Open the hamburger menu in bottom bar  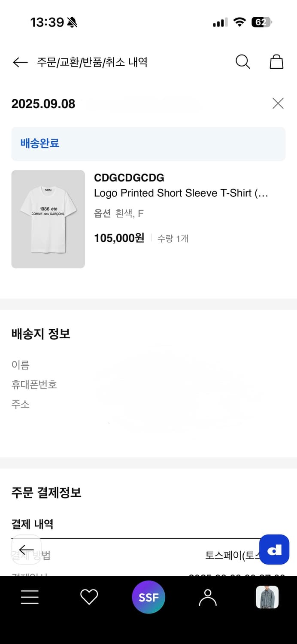[x=29, y=597]
